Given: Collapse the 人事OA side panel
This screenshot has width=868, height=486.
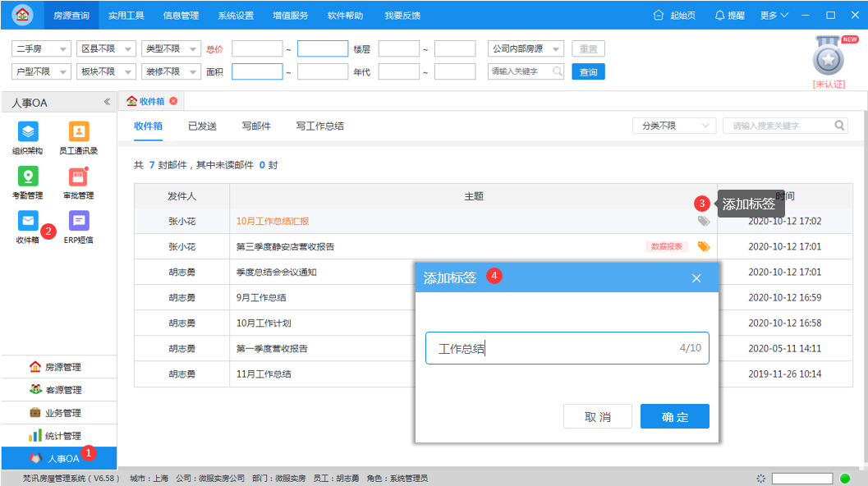Looking at the screenshot, I should point(107,102).
